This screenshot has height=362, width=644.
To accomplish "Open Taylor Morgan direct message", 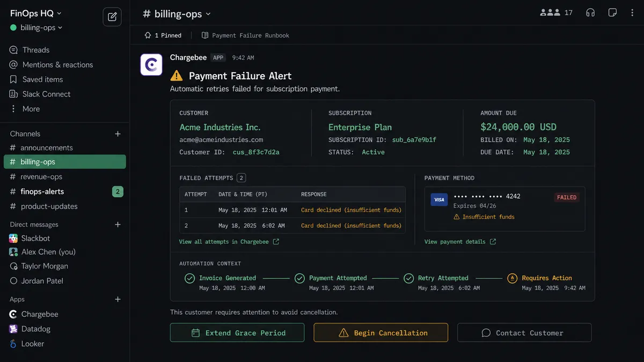I will [45, 266].
